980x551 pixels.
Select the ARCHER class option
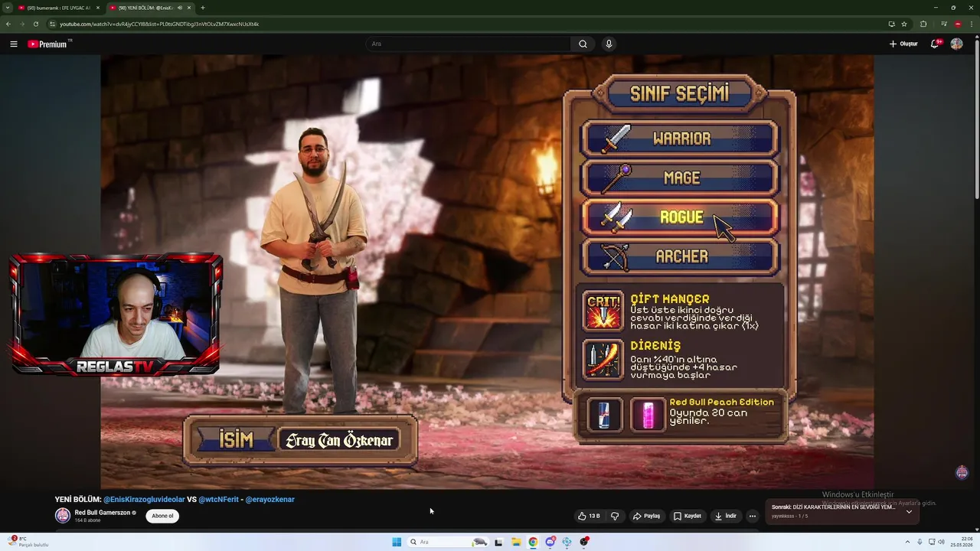680,256
